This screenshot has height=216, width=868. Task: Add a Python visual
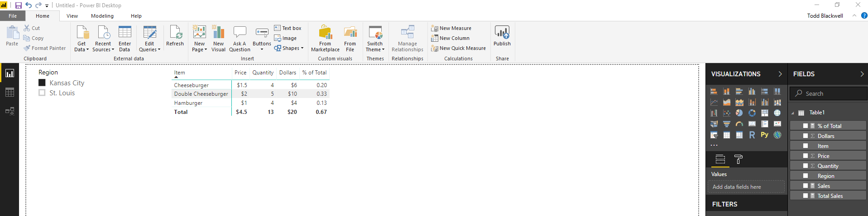point(765,135)
